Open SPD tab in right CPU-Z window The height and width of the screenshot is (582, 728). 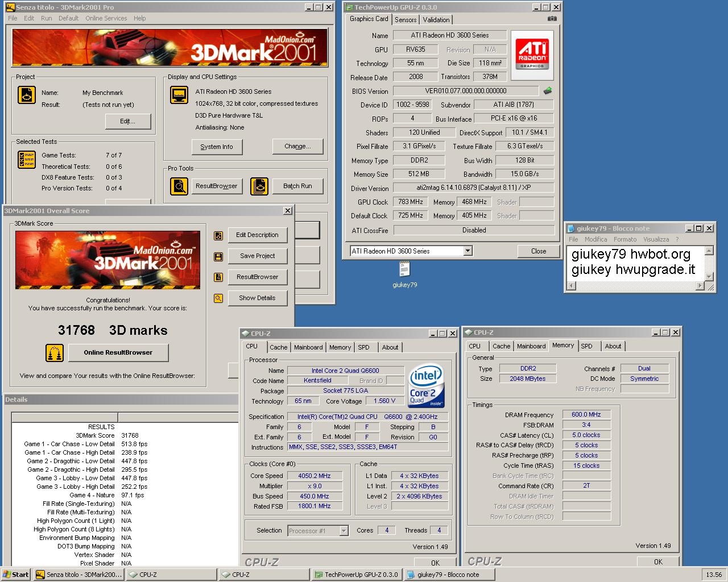[586, 346]
